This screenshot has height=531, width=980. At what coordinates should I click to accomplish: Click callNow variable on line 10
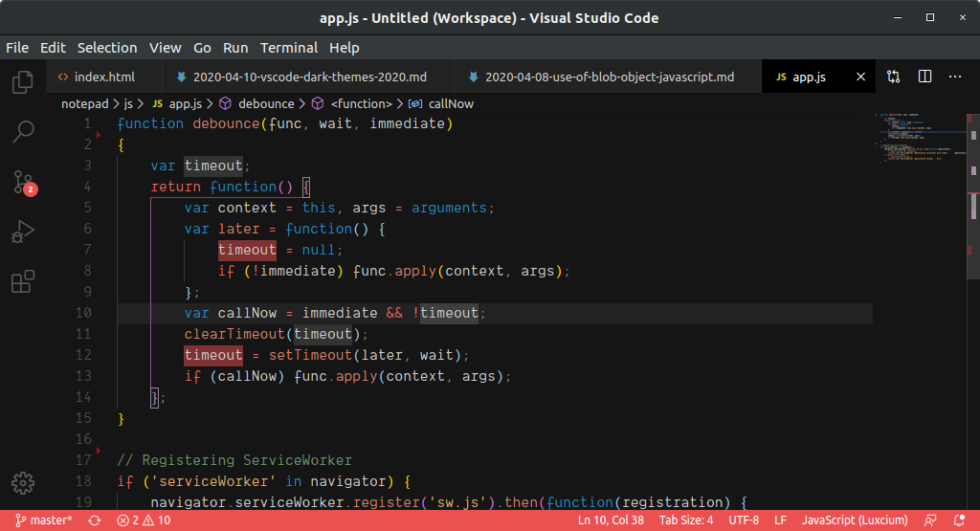[247, 313]
